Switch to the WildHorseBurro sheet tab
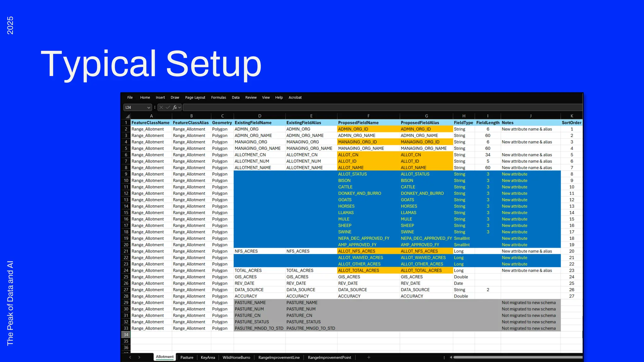Screen dimensions: 644x362 tap(236, 358)
